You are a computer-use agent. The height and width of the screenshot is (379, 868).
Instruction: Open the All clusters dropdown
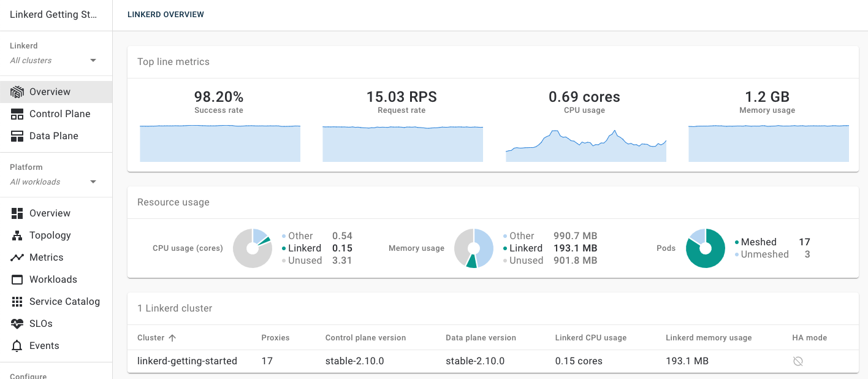click(x=93, y=61)
